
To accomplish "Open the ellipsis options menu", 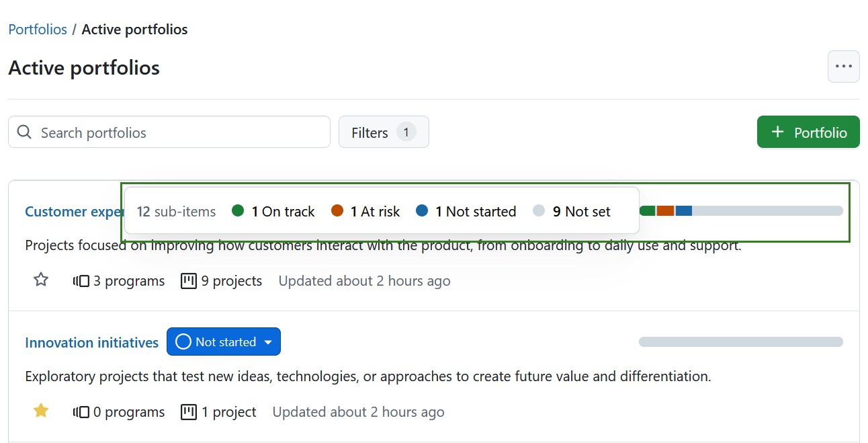I will coord(843,66).
